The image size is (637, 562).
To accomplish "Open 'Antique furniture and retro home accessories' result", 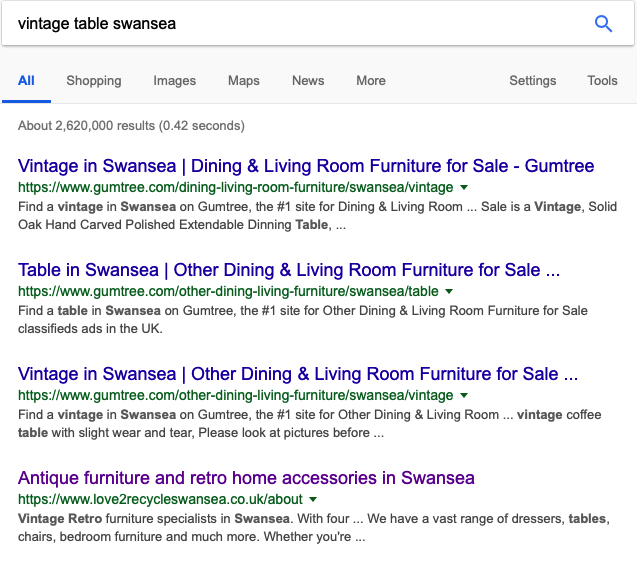I will coord(246,478).
